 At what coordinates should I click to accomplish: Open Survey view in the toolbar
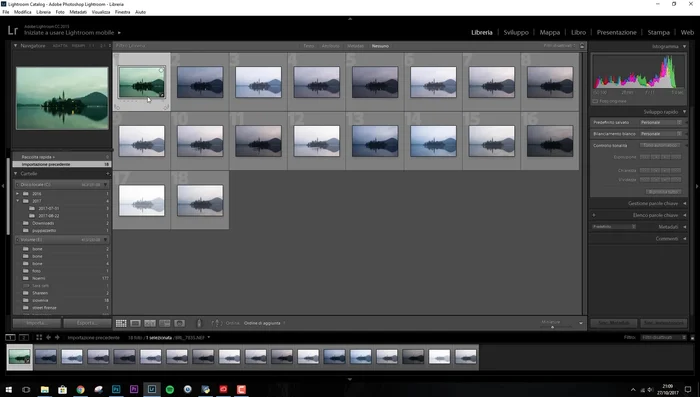click(x=165, y=323)
